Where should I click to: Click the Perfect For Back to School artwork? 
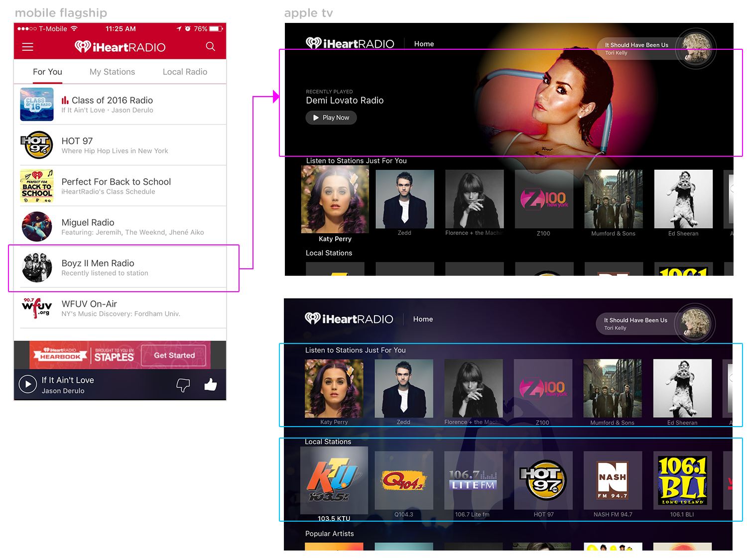pyautogui.click(x=37, y=186)
